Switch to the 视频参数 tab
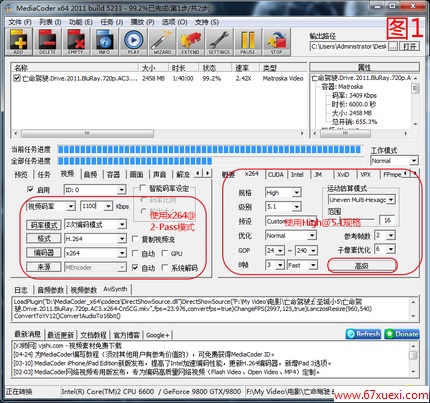430x403 pixels. 84,290
